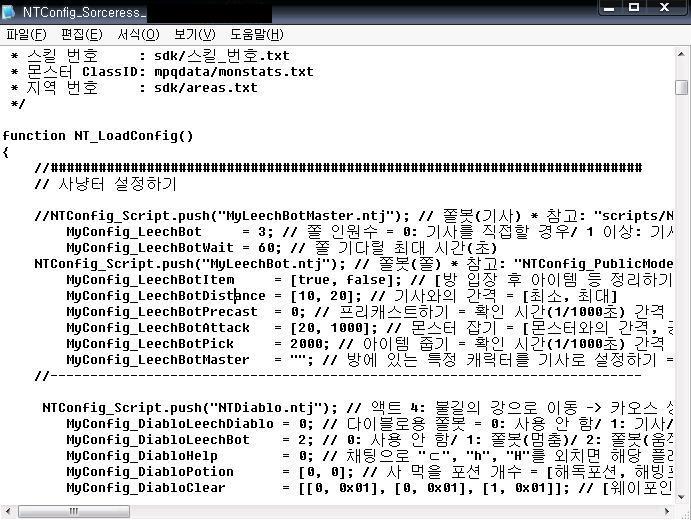Image resolution: width=691 pixels, height=520 pixels.
Task: Close the NTConfig_Sorceress window
Action: (665, 7)
